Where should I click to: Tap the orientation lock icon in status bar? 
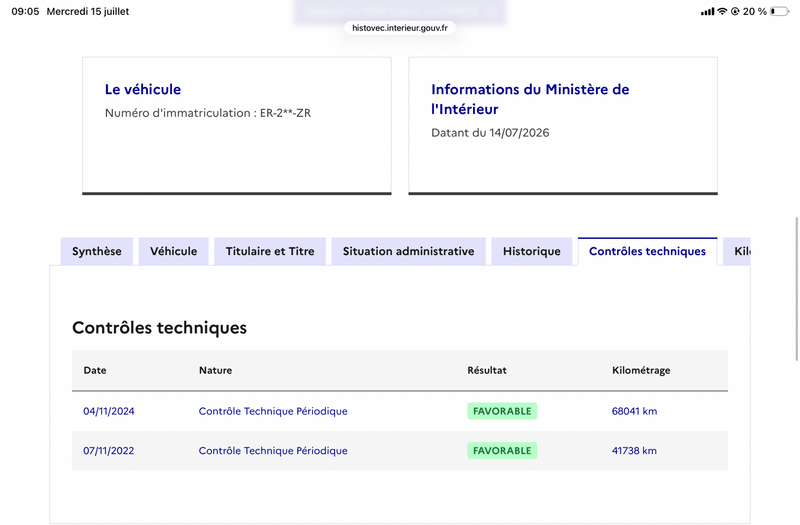[x=735, y=11]
